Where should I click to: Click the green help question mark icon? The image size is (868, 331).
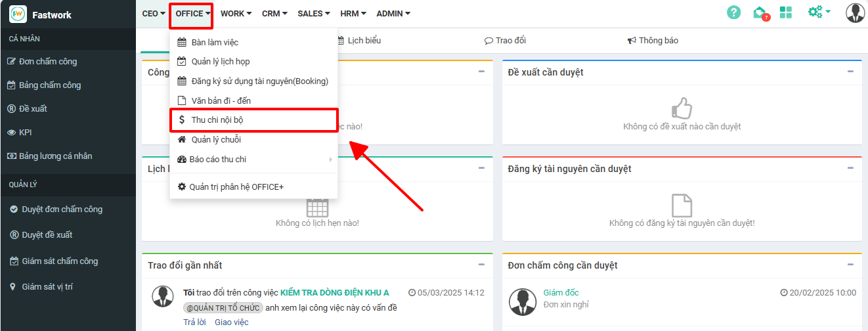pyautogui.click(x=733, y=12)
